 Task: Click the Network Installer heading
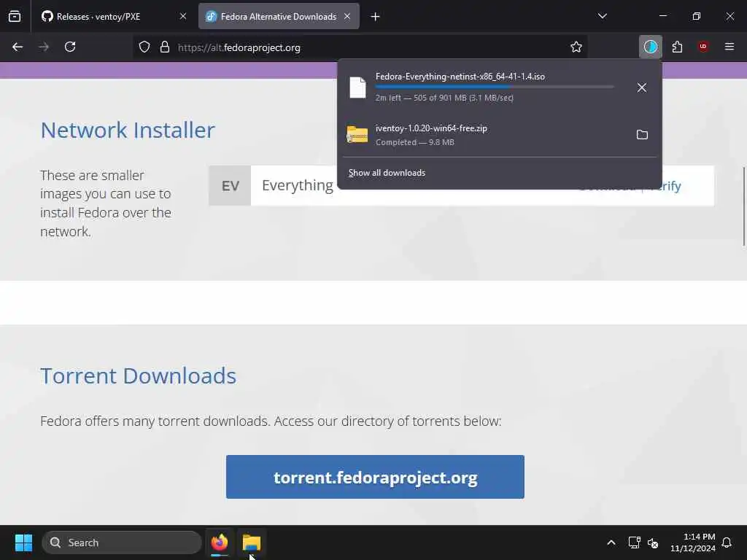128,130
